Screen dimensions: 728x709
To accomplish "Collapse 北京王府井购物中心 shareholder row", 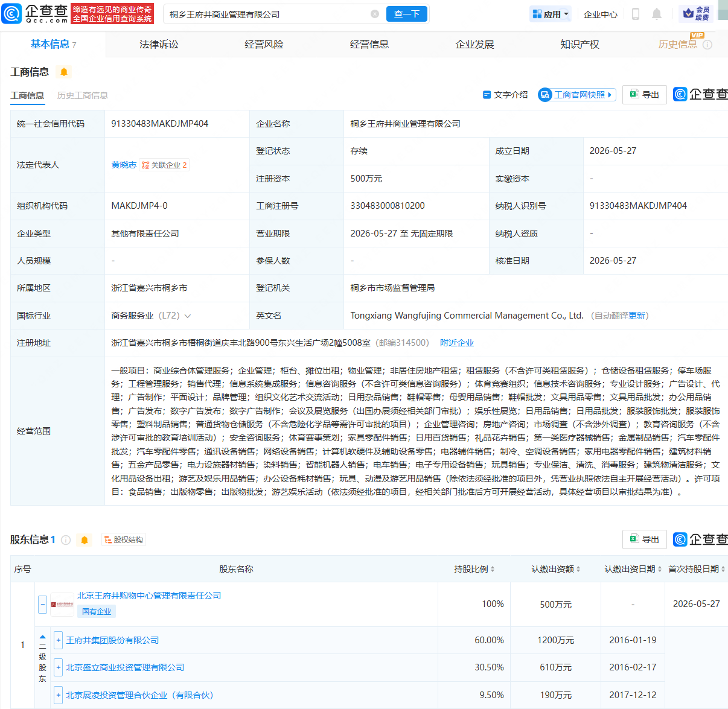I will (x=43, y=604).
